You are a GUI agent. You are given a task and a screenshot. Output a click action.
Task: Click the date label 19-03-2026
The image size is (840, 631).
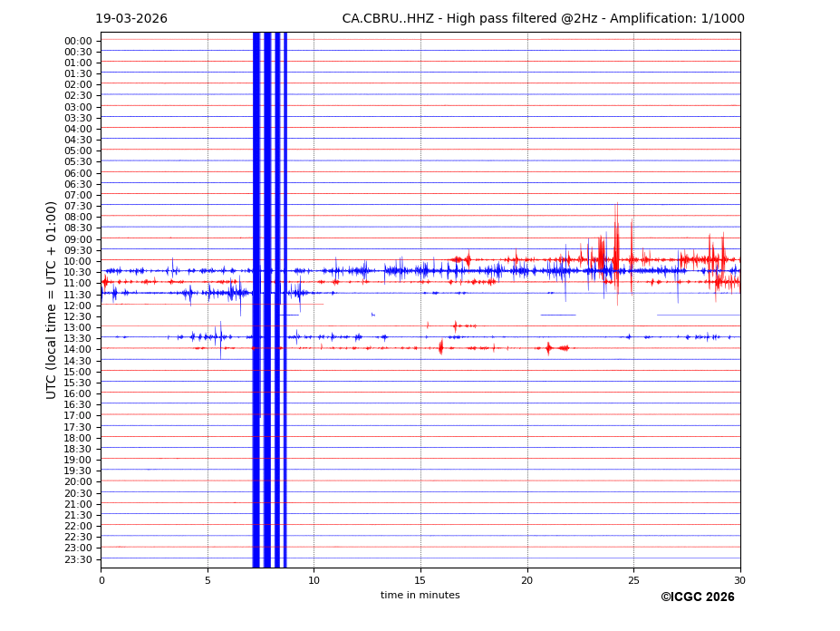[131, 19]
